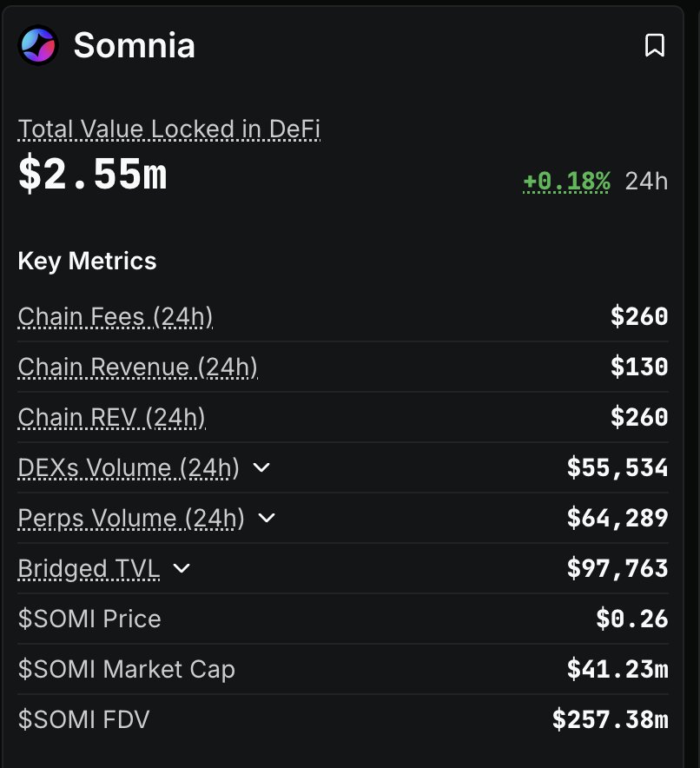The height and width of the screenshot is (768, 700).
Task: Click the Total Value Locked in DeFi label
Action: (x=169, y=129)
